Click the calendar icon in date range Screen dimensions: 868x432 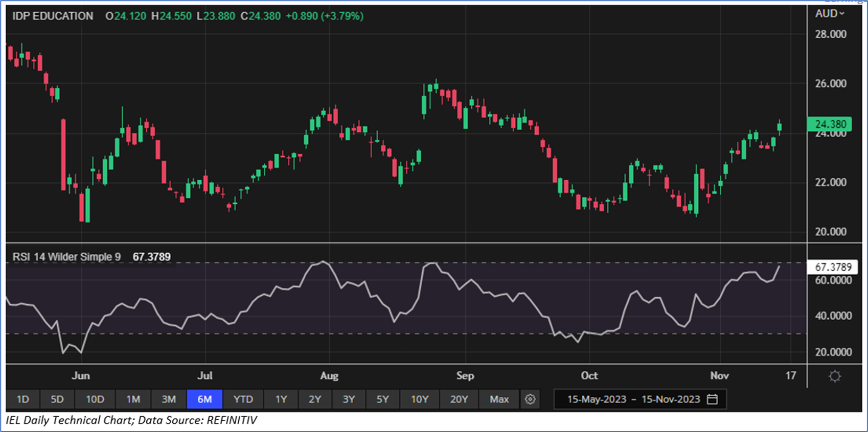[712, 399]
